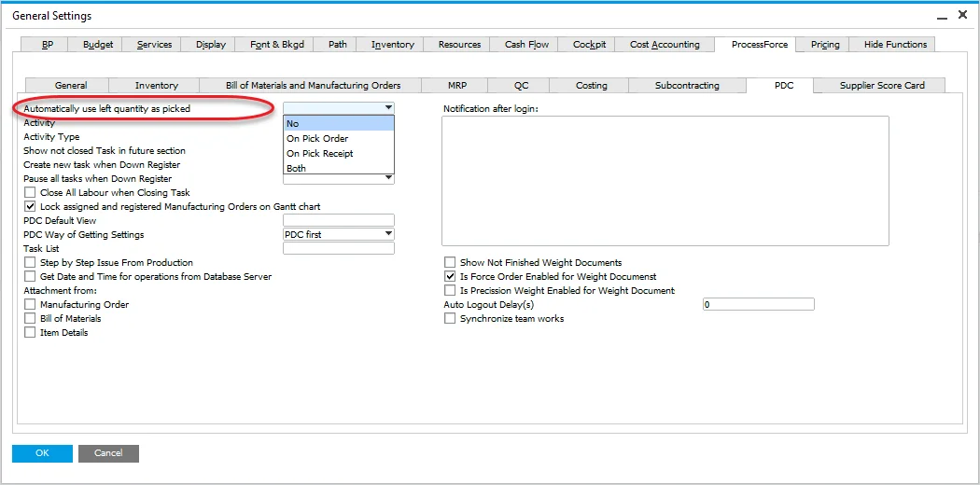Click inside the Notification after login text area
The width and height of the screenshot is (980, 485).
click(x=665, y=180)
